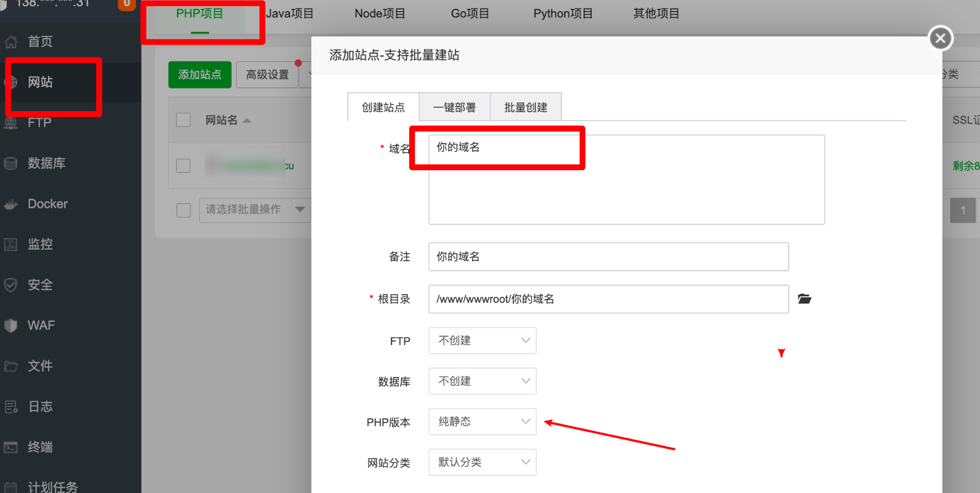Click the Docker whale icon in sidebar

(x=11, y=204)
